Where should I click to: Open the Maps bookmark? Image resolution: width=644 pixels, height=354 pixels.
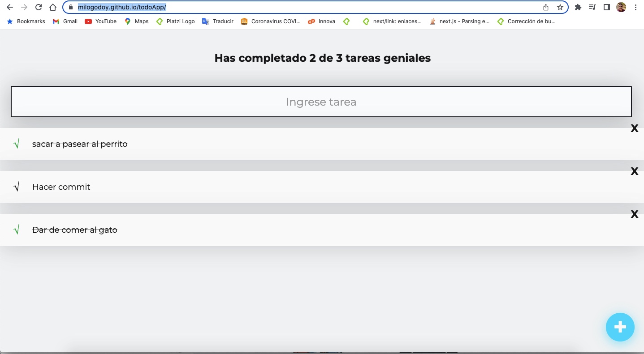(x=136, y=21)
